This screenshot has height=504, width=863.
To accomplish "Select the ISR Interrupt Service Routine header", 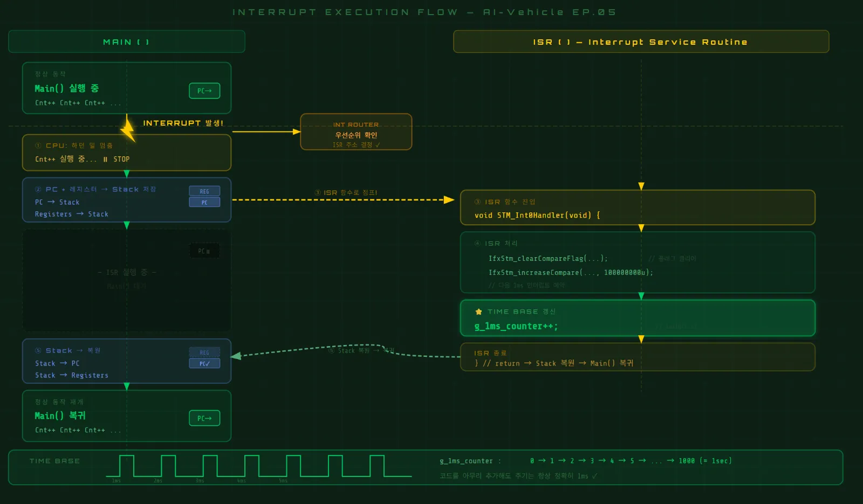I will pyautogui.click(x=641, y=42).
